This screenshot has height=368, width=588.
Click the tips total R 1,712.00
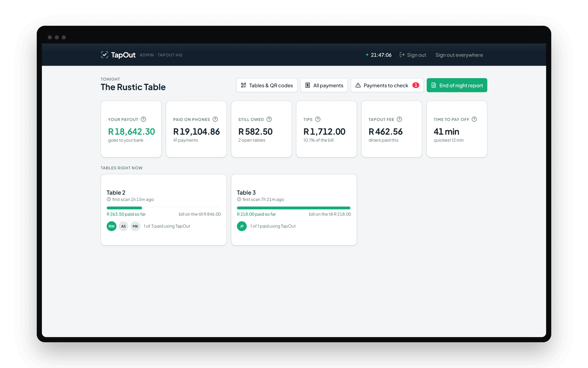324,132
